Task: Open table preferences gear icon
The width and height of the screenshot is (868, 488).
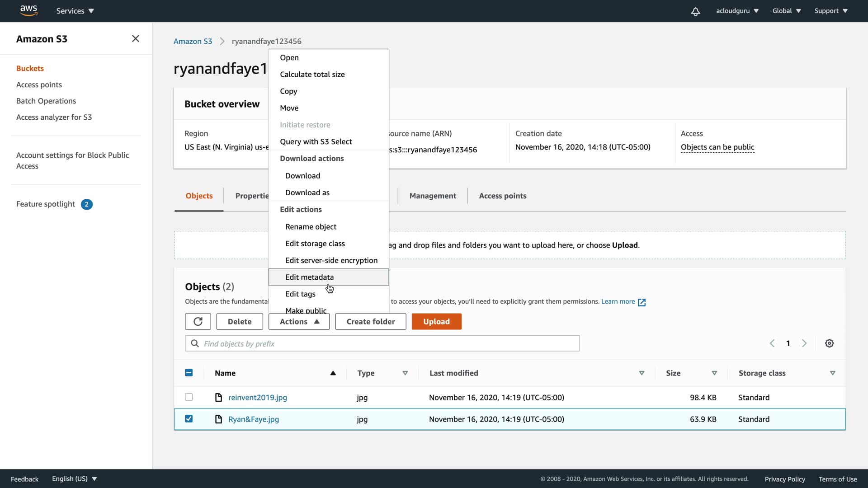Action: coord(829,343)
